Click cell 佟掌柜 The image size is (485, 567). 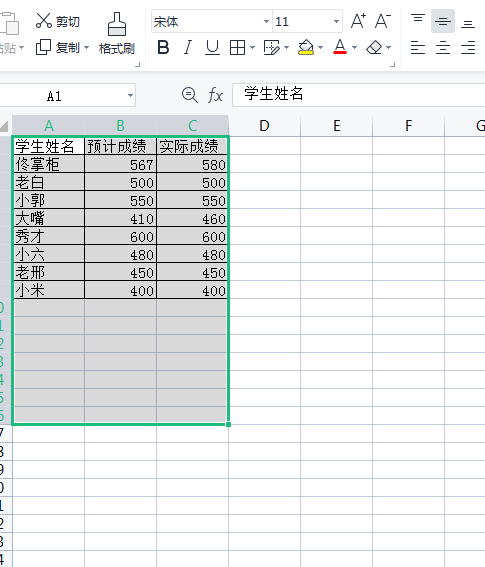[x=48, y=164]
